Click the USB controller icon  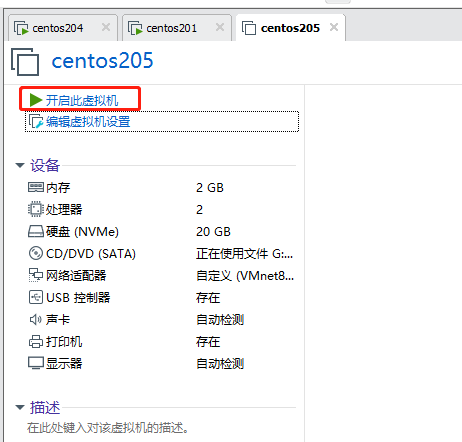coord(36,297)
